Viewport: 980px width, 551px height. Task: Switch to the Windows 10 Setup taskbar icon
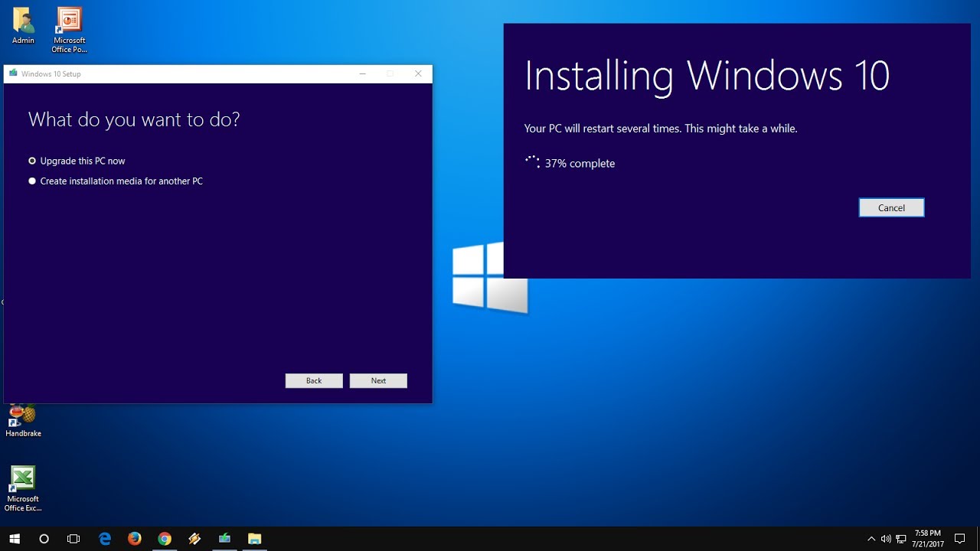coord(224,539)
